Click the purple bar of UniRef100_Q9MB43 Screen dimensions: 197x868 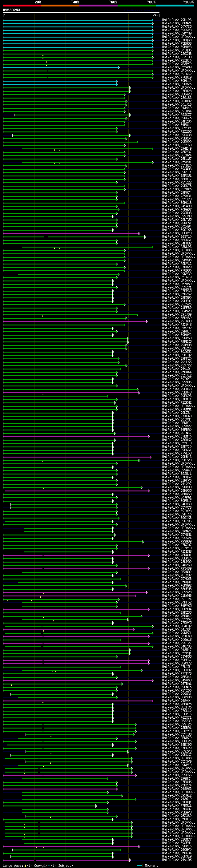[77, 457]
